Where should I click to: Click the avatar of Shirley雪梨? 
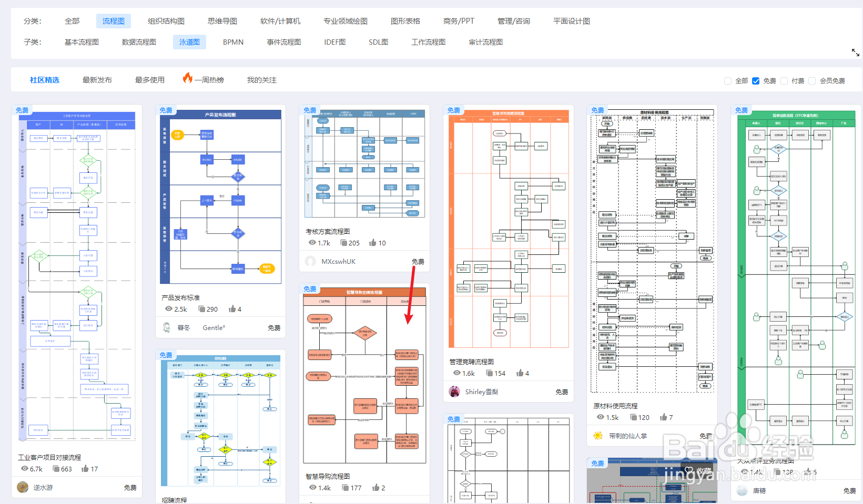coord(454,391)
